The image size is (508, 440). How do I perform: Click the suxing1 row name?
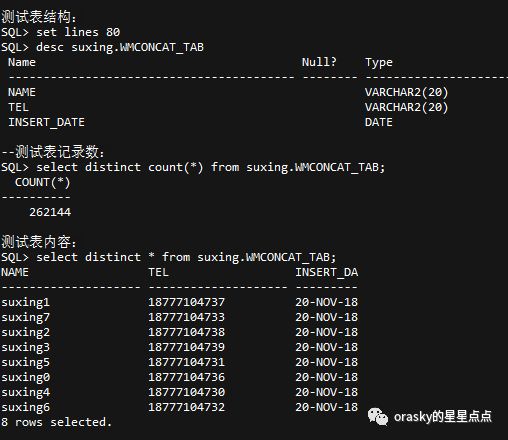coord(26,302)
